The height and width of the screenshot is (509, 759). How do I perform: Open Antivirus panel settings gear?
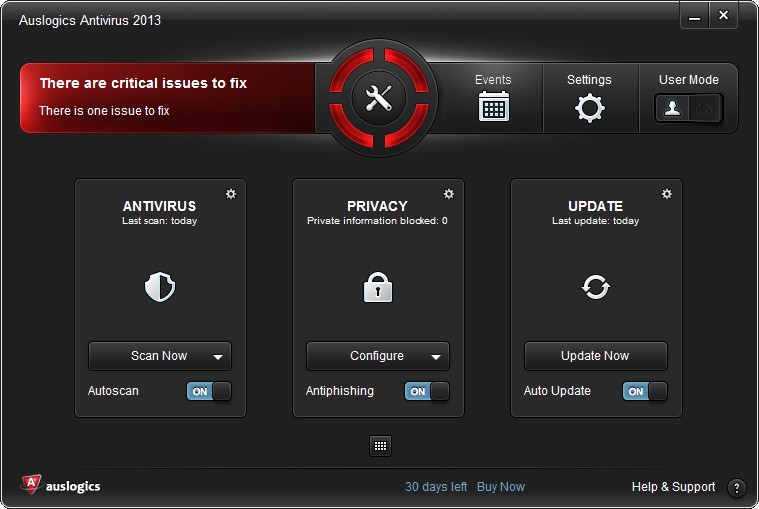231,194
